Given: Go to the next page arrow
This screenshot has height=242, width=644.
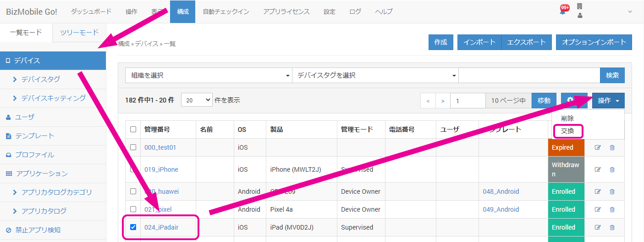Looking at the screenshot, I should pos(442,101).
